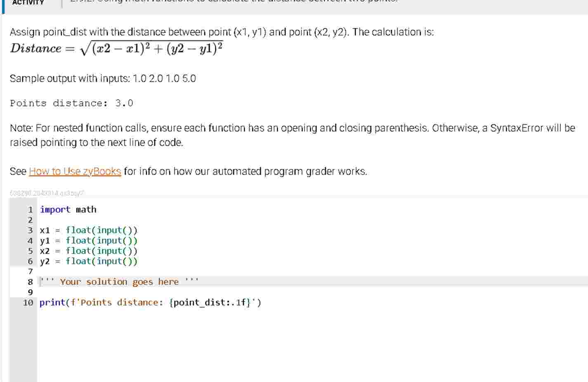Select line number 10 in the gutter
The height and width of the screenshot is (382, 588).
28,302
